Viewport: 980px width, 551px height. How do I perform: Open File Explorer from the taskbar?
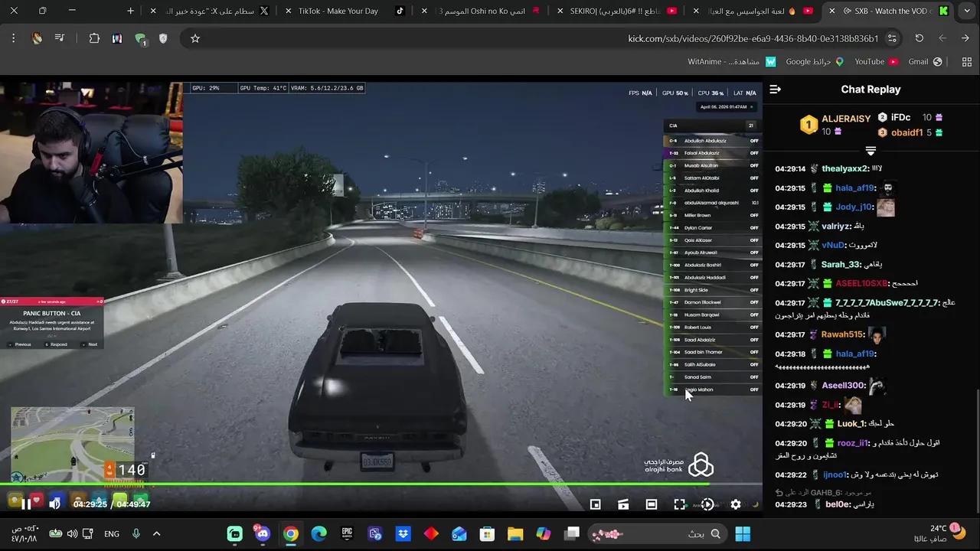pyautogui.click(x=515, y=533)
